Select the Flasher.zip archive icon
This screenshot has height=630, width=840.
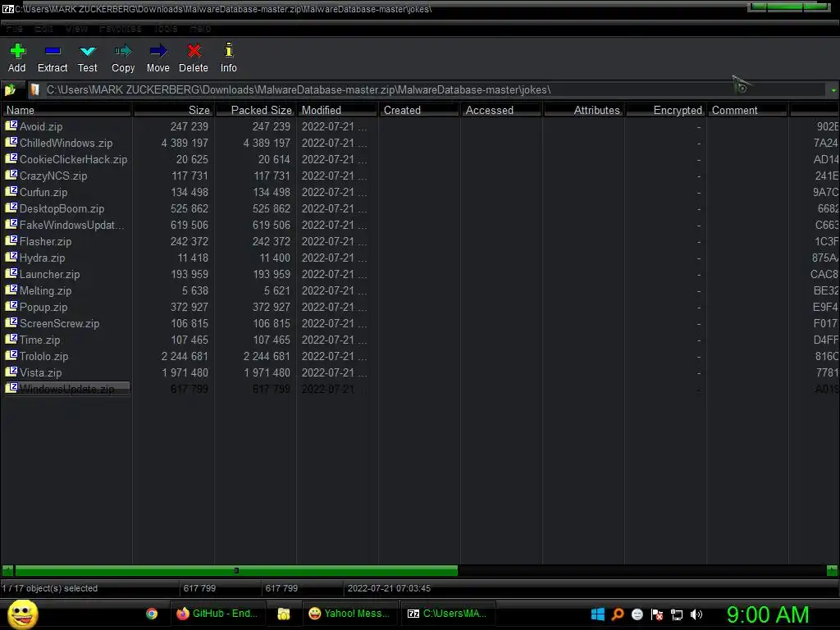point(11,241)
